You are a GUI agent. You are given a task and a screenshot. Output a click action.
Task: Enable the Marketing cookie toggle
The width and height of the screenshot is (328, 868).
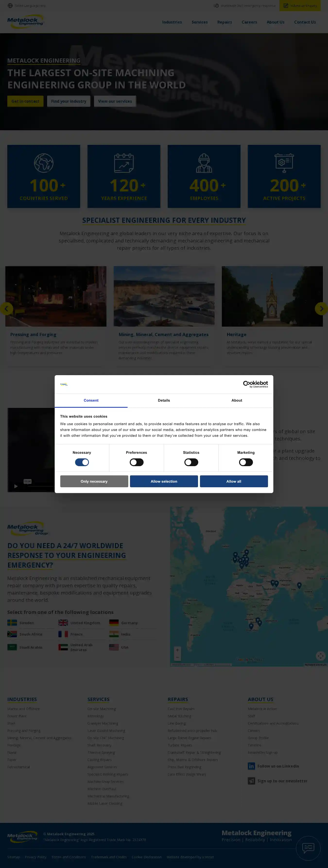pyautogui.click(x=246, y=462)
